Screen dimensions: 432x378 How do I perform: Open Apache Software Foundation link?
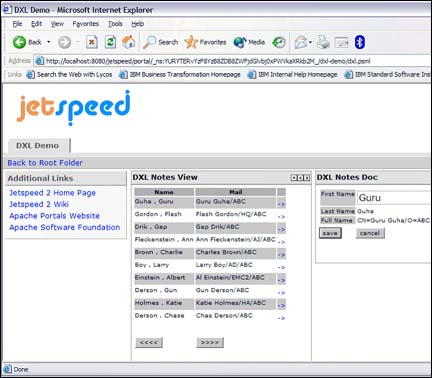65,227
